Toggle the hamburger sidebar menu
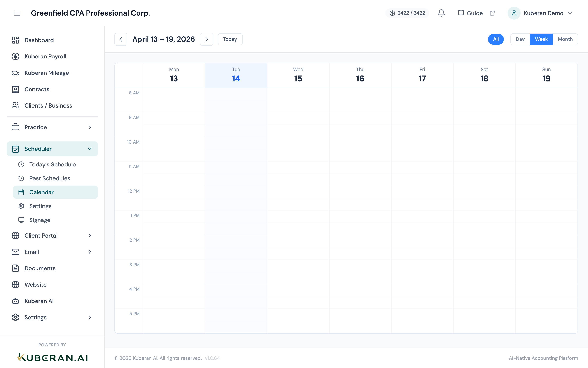 point(17,13)
